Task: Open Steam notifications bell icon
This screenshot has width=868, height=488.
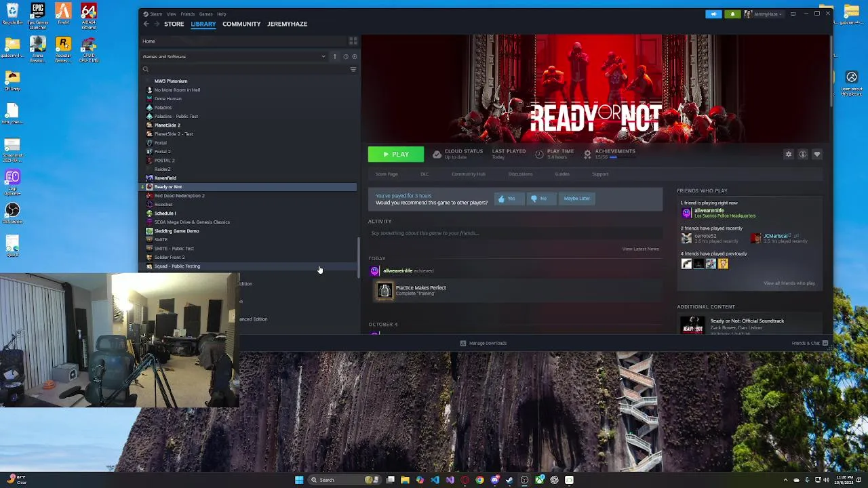Action: (x=732, y=14)
